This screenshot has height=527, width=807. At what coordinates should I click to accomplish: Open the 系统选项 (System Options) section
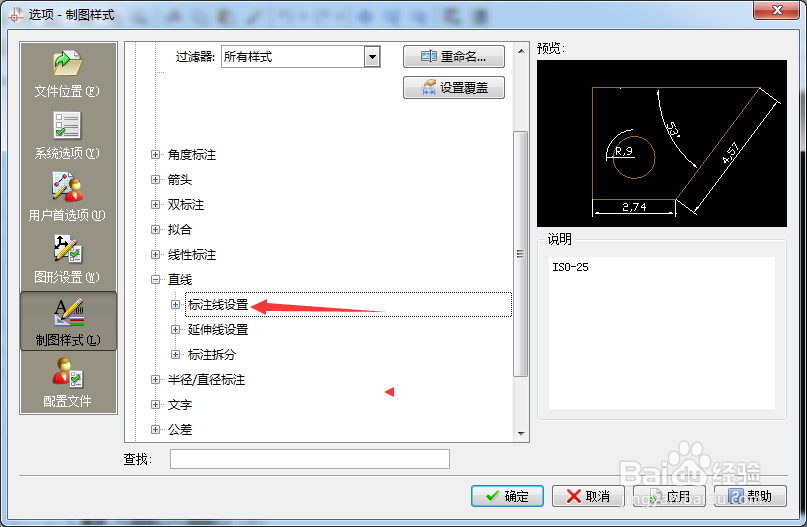(x=67, y=135)
